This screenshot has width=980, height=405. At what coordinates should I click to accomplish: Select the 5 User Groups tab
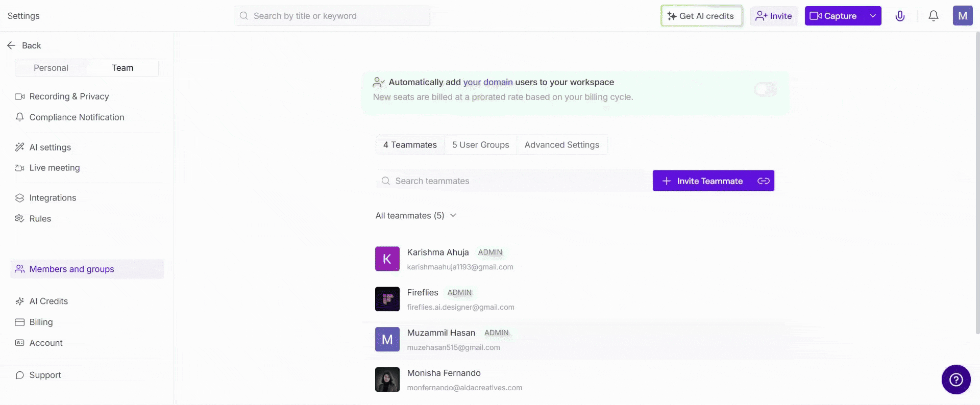click(481, 145)
